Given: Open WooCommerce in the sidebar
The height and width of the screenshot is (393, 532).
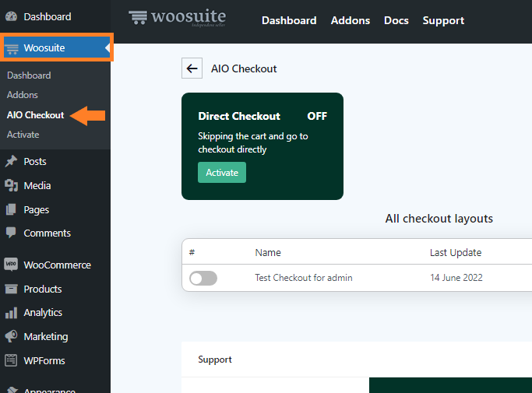Looking at the screenshot, I should pyautogui.click(x=58, y=265).
